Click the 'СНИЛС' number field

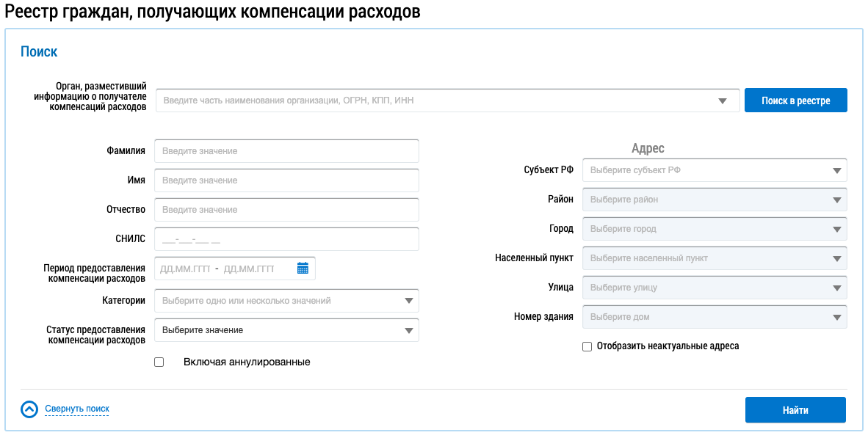pyautogui.click(x=286, y=239)
